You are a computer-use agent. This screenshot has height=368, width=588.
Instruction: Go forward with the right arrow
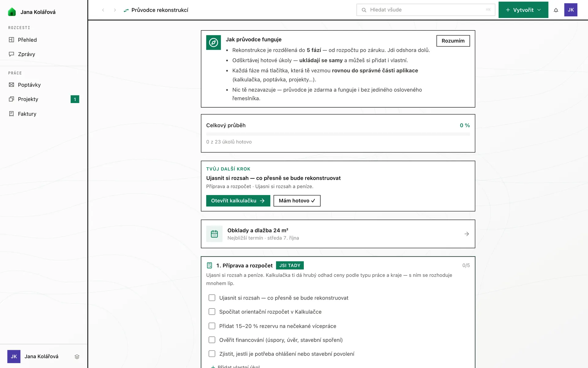[x=115, y=10]
